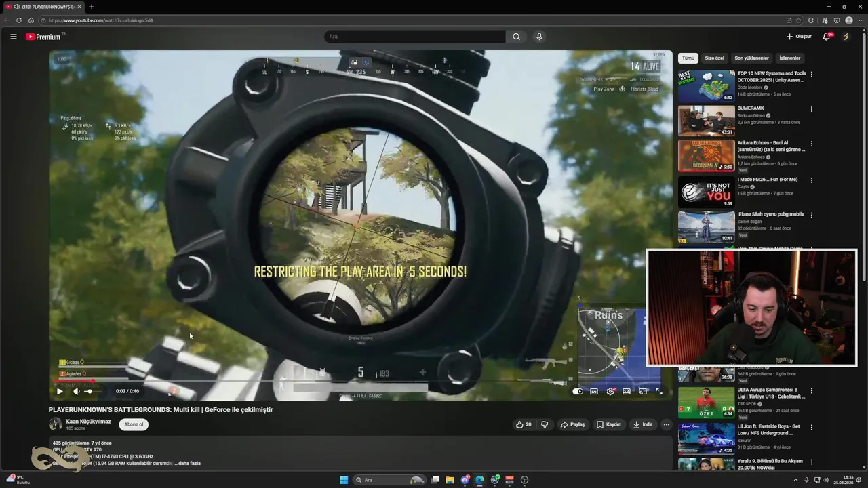Select the Size özel filter chip
The height and width of the screenshot is (488, 868).
pyautogui.click(x=715, y=58)
